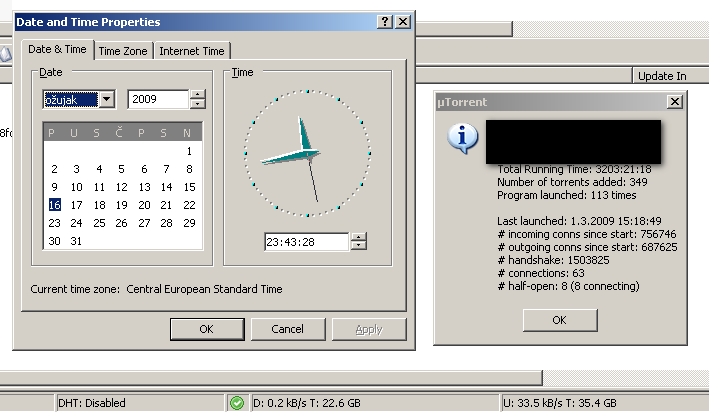Click the µTorrent information icon

[x=463, y=138]
